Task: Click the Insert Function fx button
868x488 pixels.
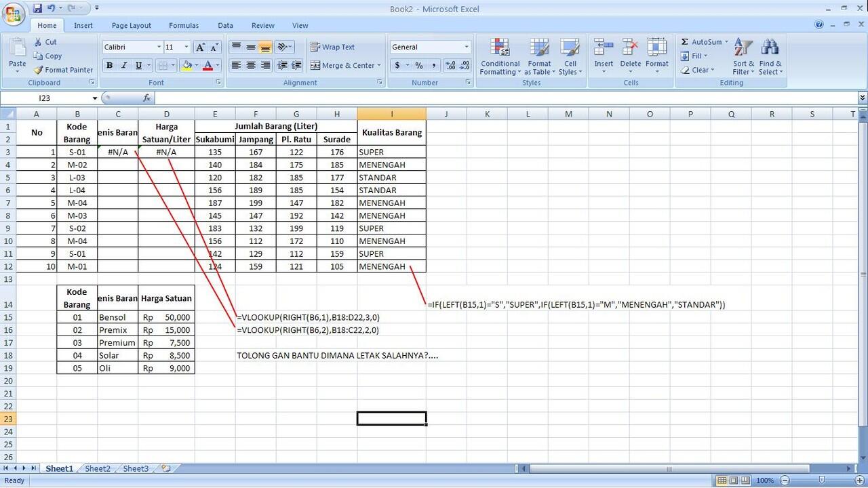Action: tap(147, 98)
